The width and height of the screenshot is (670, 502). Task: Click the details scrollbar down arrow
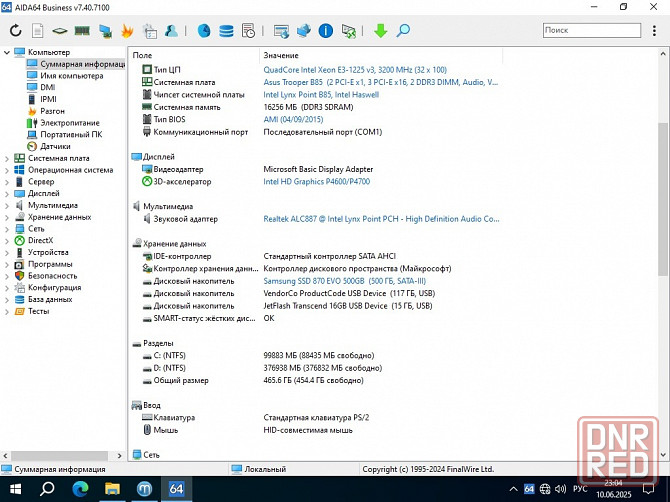click(663, 455)
